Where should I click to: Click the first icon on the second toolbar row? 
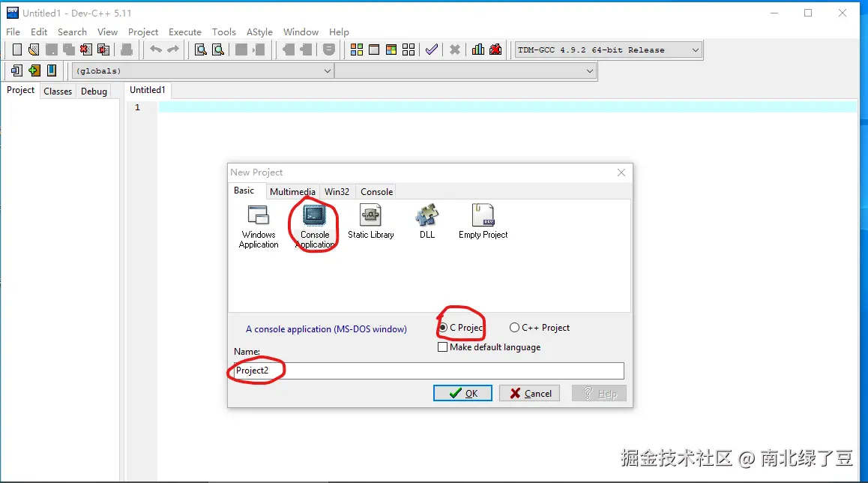point(16,70)
